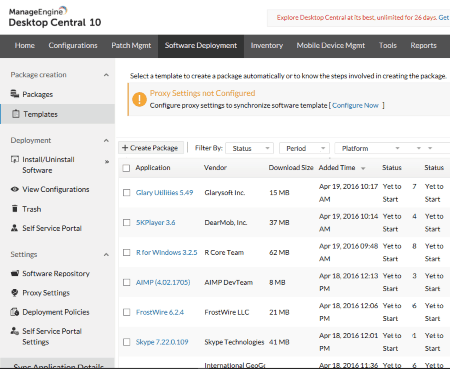Click the Trash bin icon
Screen dimensions: 450x369
pos(15,209)
